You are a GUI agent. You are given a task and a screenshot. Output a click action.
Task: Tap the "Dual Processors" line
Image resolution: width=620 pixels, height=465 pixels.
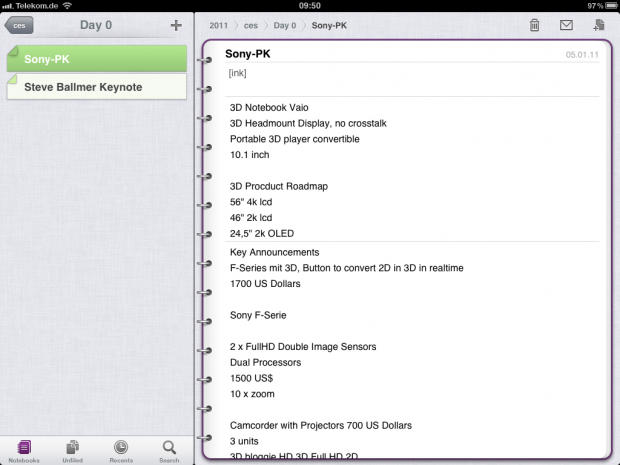pyautogui.click(x=265, y=363)
